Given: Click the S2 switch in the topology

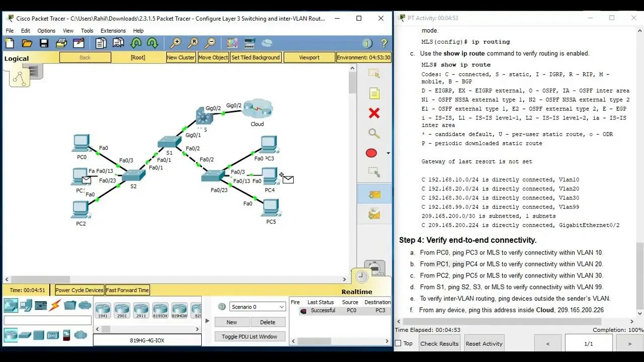Looking at the screenshot, I should (x=133, y=175).
